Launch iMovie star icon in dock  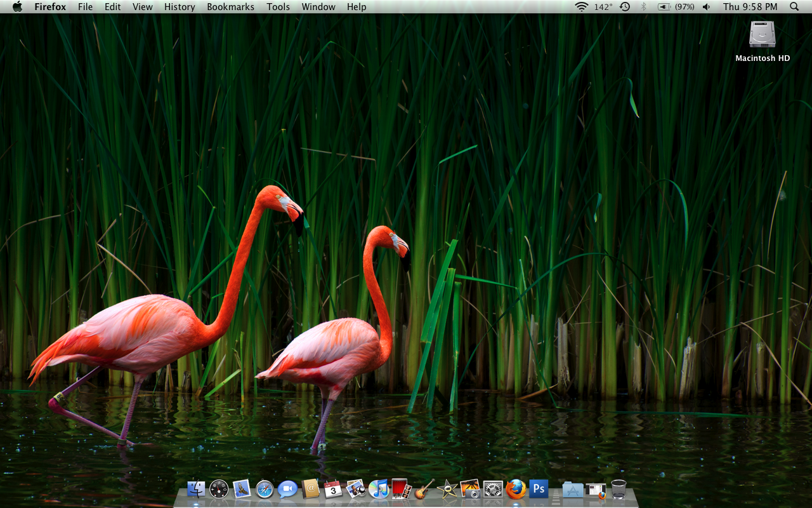coord(447,489)
